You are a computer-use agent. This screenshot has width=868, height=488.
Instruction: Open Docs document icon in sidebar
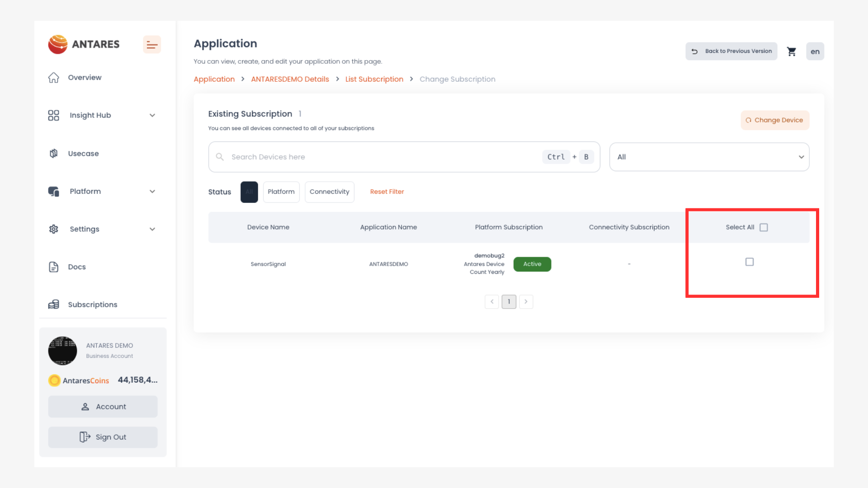tap(54, 267)
